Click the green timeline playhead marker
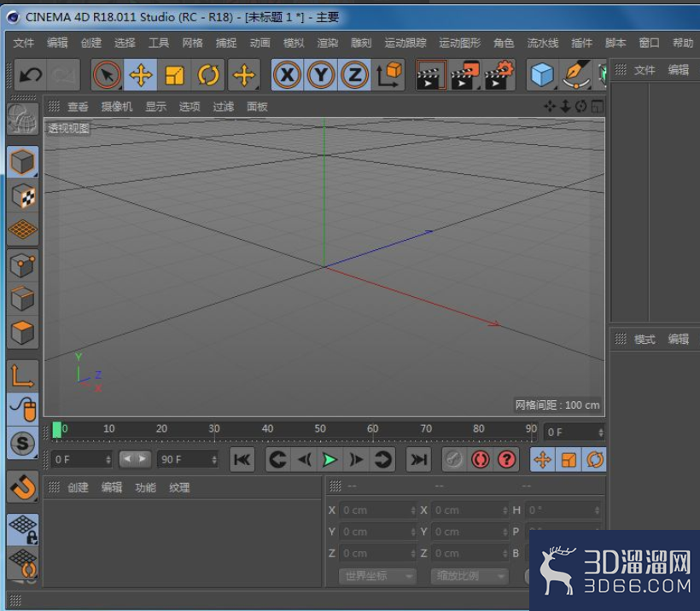Image resolution: width=700 pixels, height=611 pixels. (56, 430)
